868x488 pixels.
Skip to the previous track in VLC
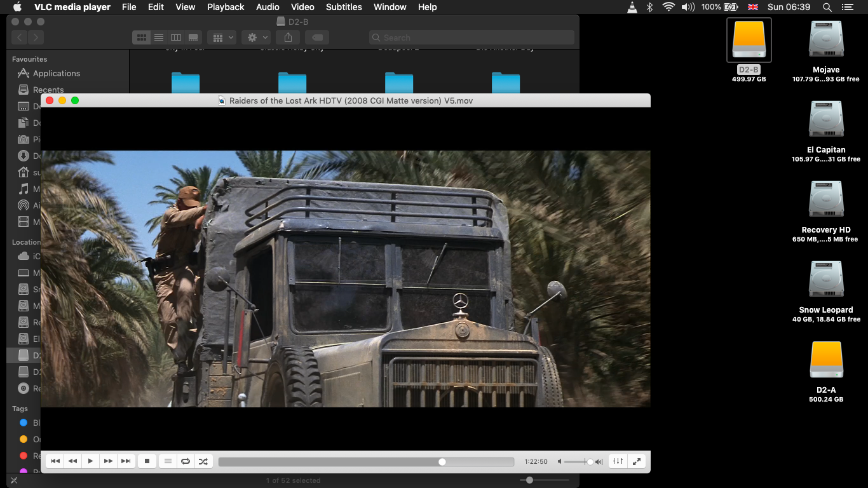[x=55, y=461]
